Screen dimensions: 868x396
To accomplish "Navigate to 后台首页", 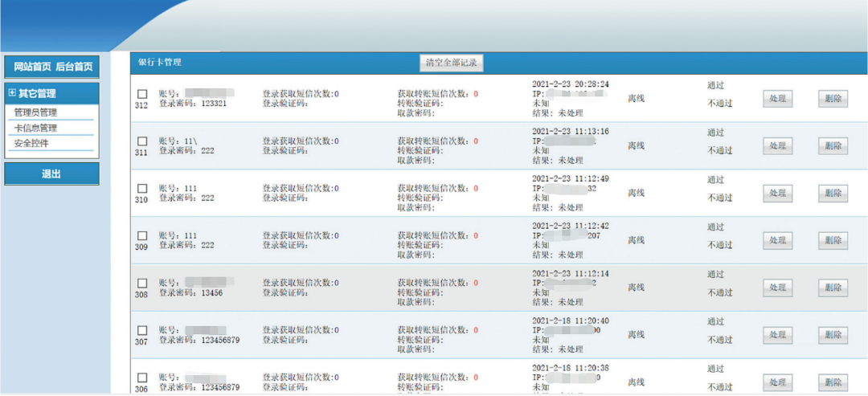I will tap(74, 67).
